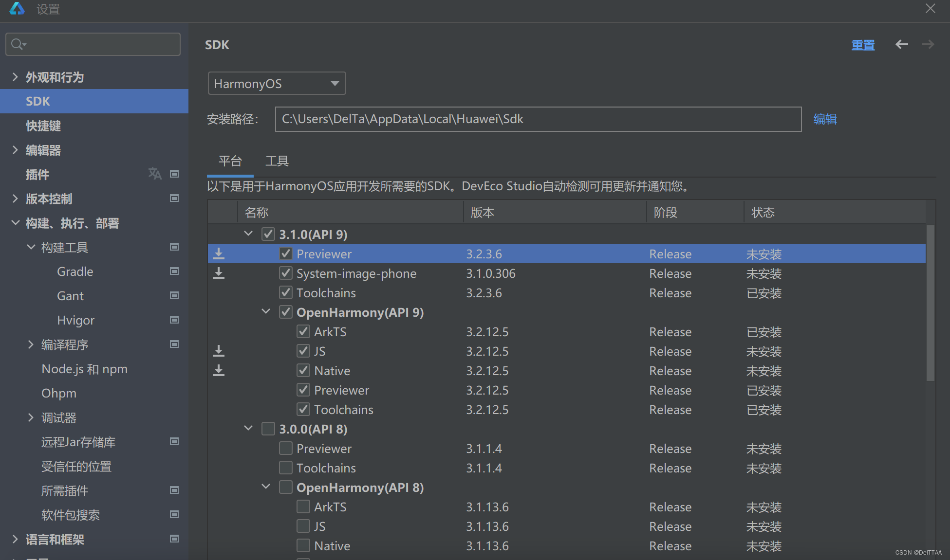Collapse the OpenHarmony(API 9) tree node
Screen dimensions: 950x560
266,311
